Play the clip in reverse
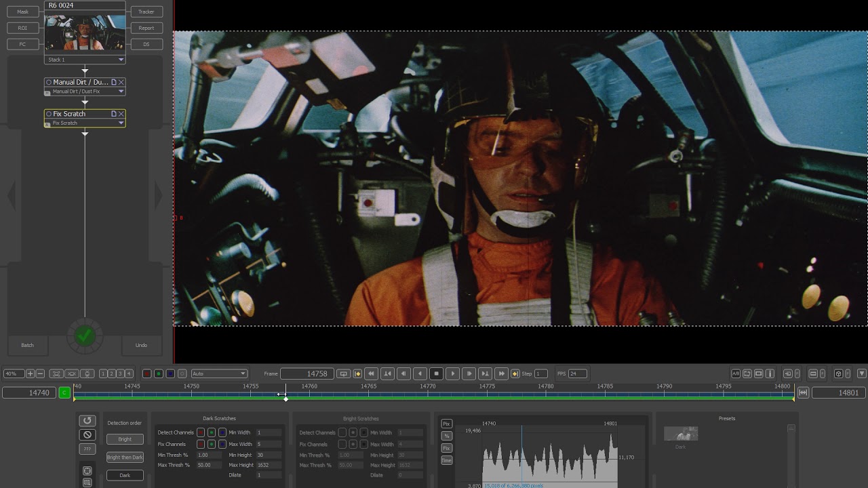Viewport: 868px width, 488px height. 420,373
